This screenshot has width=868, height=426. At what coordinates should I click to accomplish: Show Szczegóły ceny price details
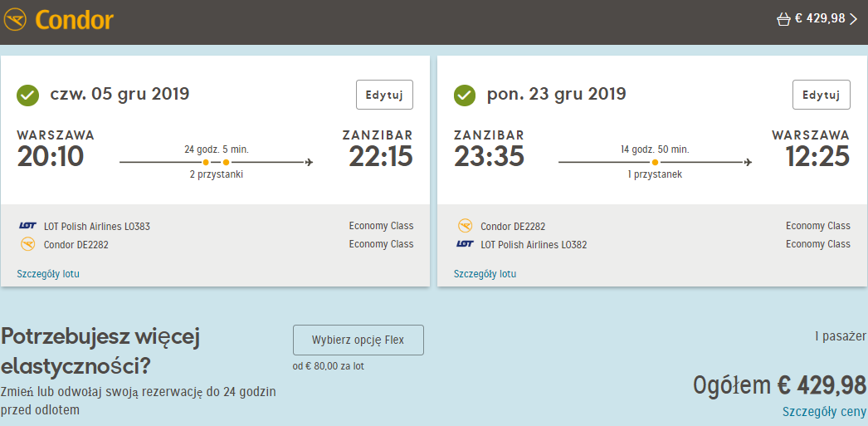click(x=824, y=412)
